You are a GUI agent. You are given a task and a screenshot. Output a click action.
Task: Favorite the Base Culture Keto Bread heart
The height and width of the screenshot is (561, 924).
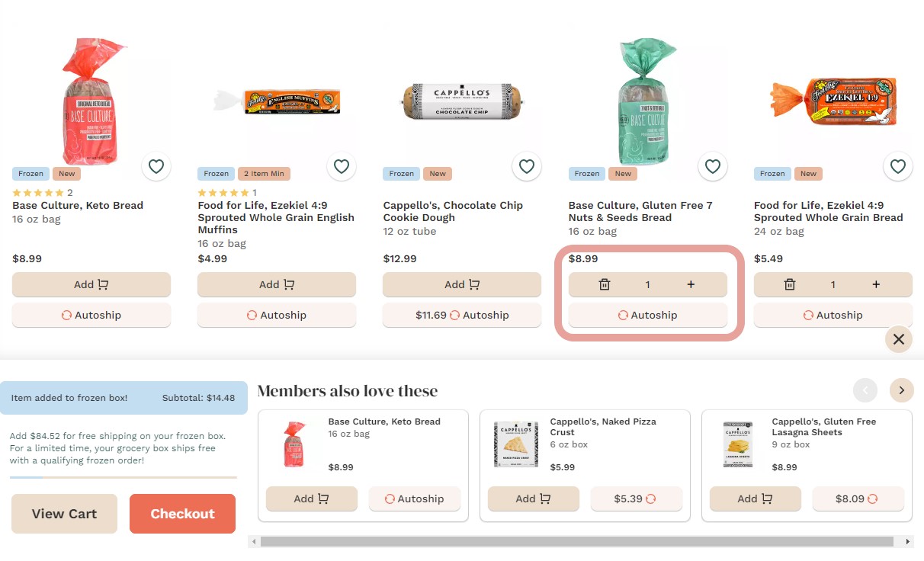pyautogui.click(x=156, y=166)
